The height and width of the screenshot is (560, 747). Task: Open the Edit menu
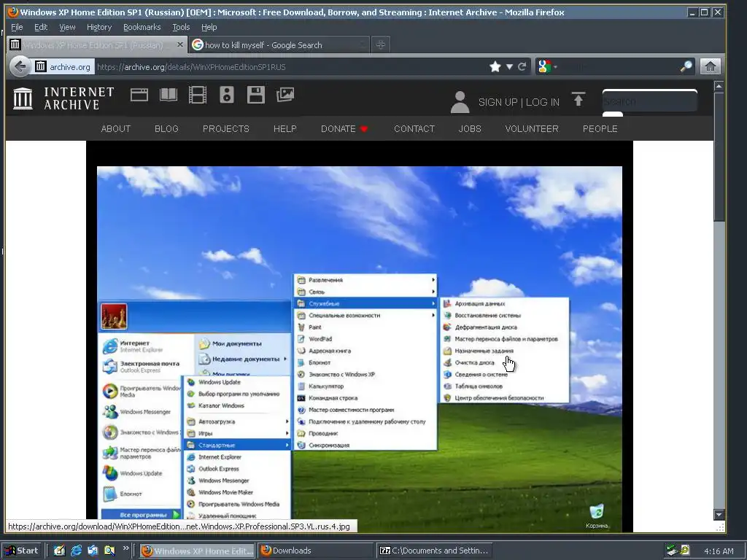coord(41,27)
